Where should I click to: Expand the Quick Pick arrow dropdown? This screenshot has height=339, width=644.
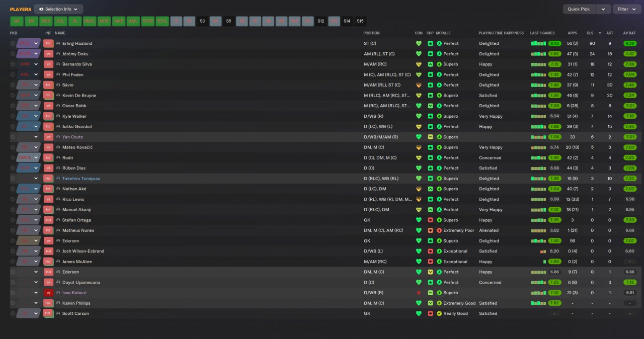pyautogui.click(x=603, y=9)
